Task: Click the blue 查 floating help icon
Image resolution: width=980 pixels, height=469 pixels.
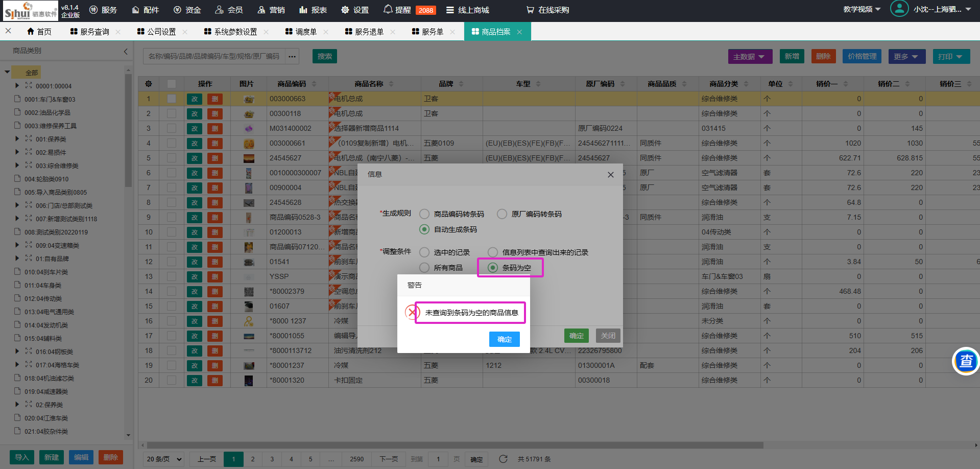Action: 966,361
